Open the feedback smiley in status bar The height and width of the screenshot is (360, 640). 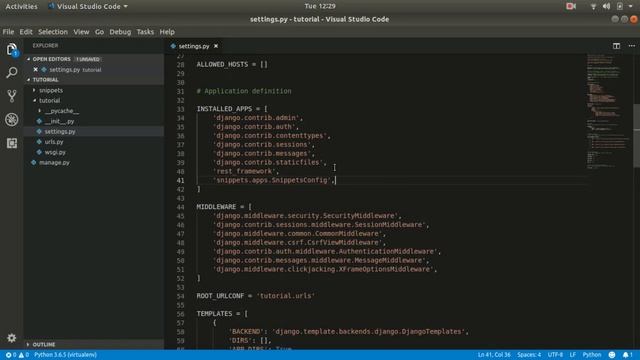(x=611, y=355)
